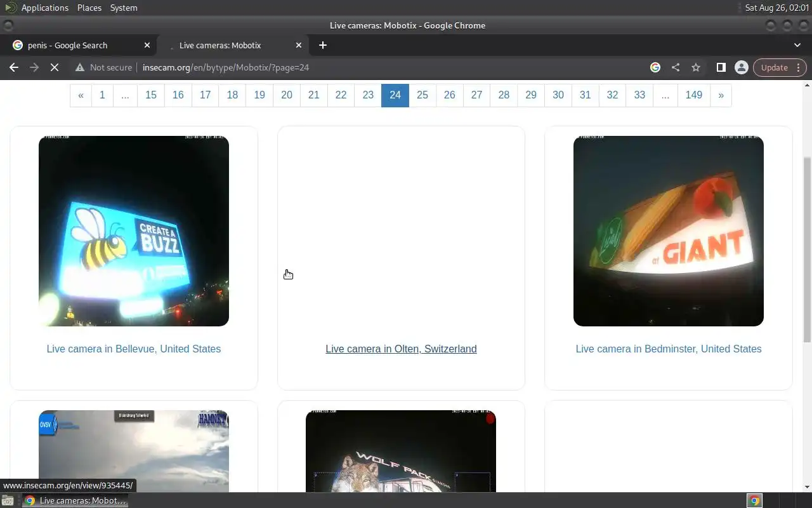Click the Update Chrome button
This screenshot has width=812, height=508.
click(x=774, y=67)
